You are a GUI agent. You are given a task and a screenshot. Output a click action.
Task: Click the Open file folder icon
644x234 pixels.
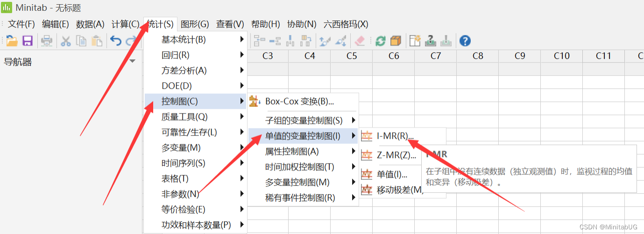point(12,41)
